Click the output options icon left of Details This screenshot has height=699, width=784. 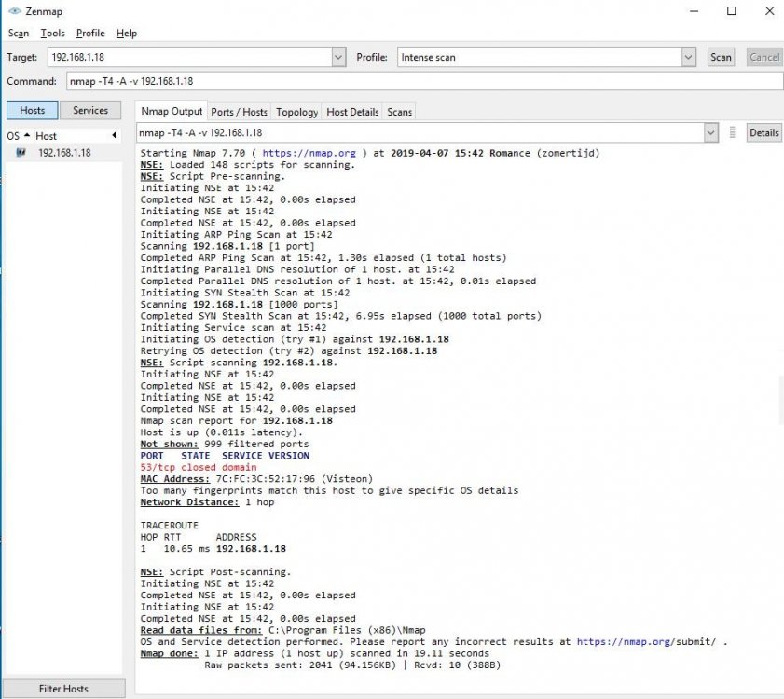coord(733,132)
